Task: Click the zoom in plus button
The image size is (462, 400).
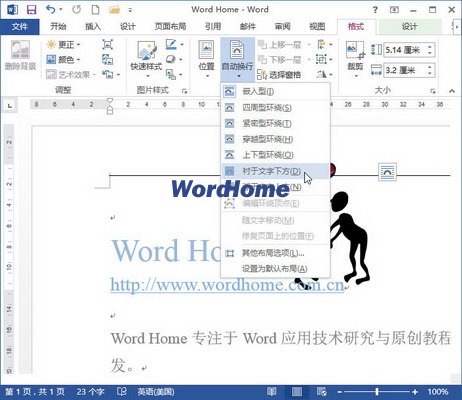Action: (415, 392)
